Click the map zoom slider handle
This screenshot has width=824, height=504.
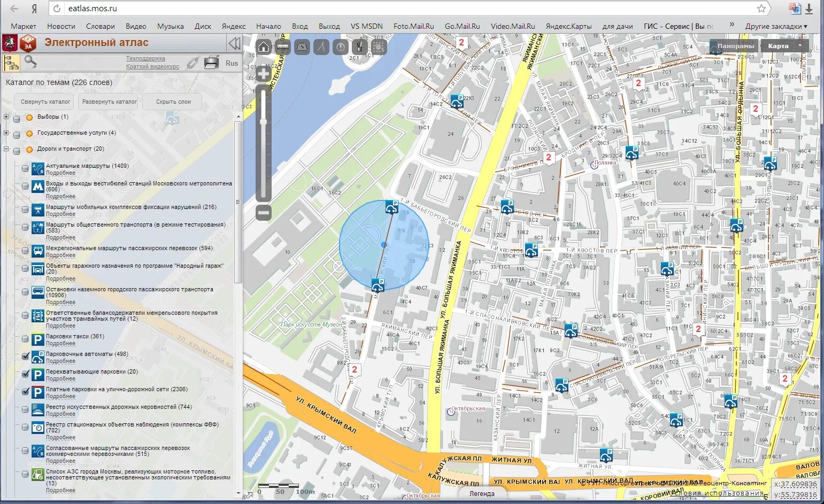pyautogui.click(x=263, y=122)
